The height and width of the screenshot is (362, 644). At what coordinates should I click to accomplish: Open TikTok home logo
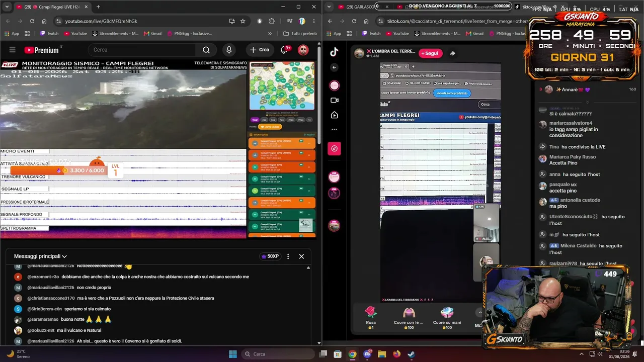coord(334,52)
